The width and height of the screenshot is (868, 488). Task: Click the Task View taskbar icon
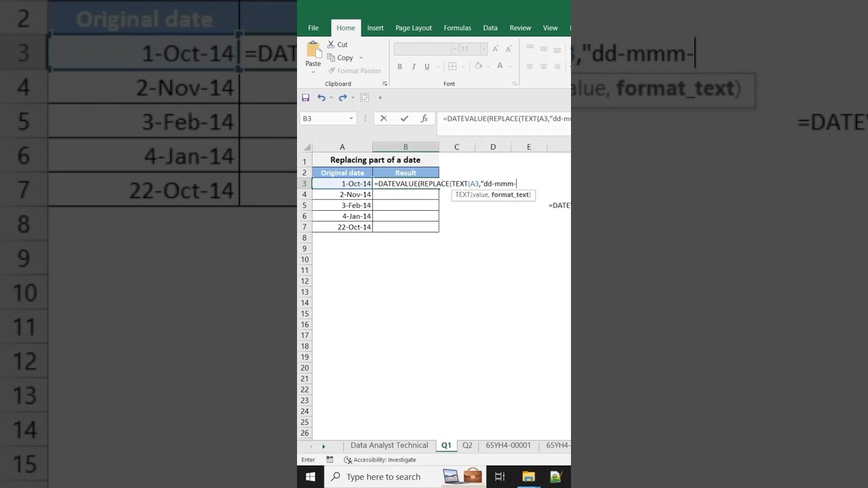point(500,476)
